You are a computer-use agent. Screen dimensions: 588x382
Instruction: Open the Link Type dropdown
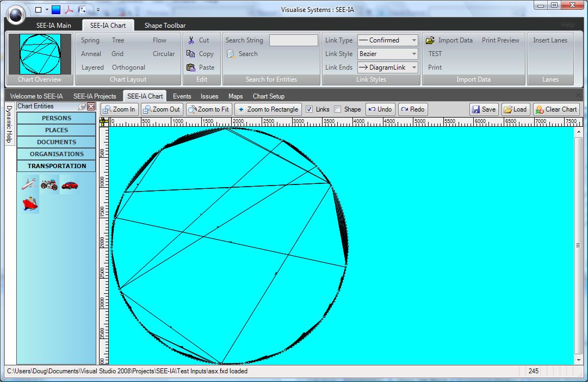[414, 40]
